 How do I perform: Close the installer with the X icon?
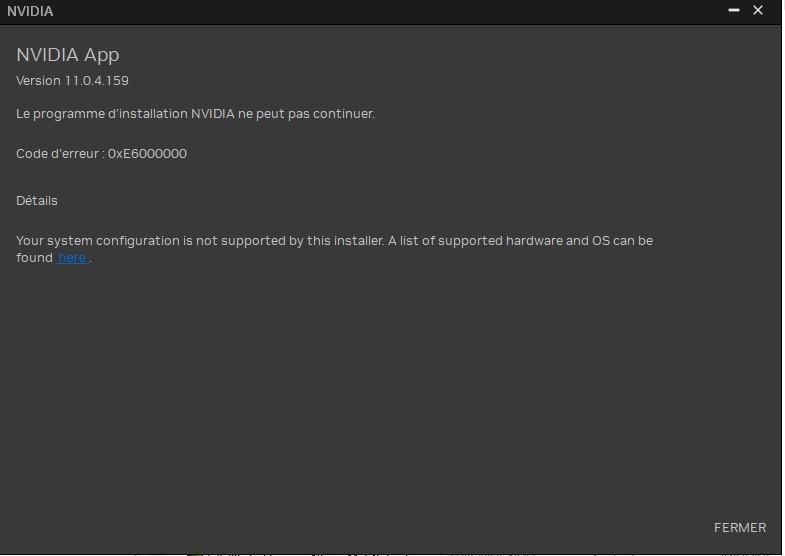tap(757, 11)
